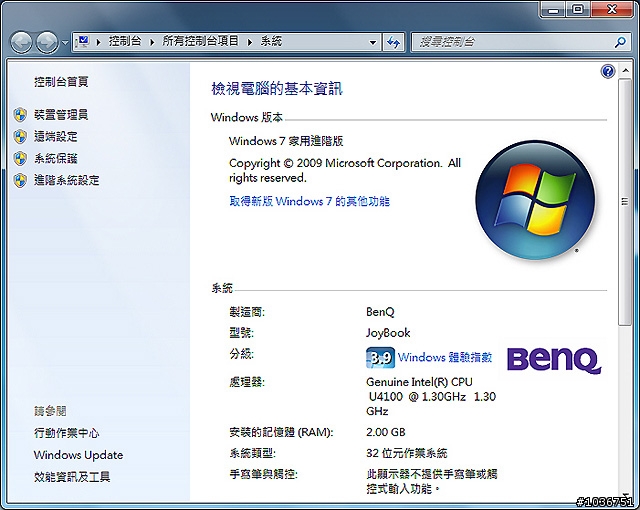Open 裝置管理員 link

pos(61,115)
